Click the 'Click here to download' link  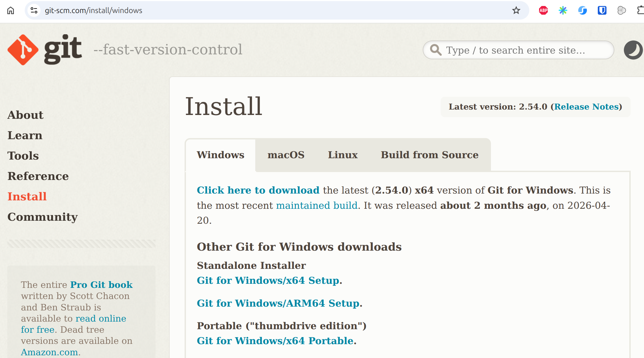(x=258, y=190)
